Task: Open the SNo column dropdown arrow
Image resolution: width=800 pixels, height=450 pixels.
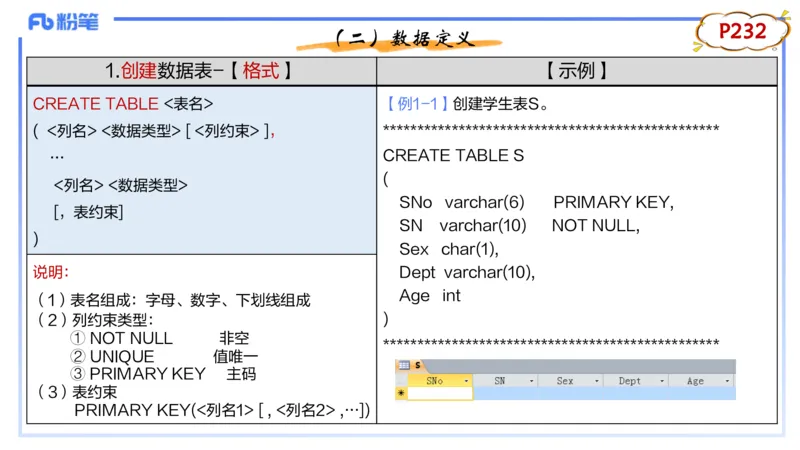Action: tap(466, 381)
